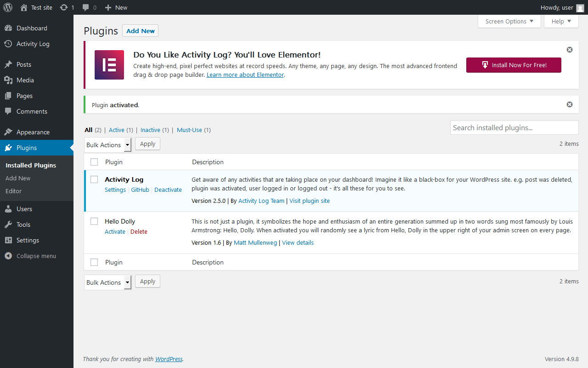Focus the Search installed plugins field
The image size is (588, 368).
(514, 127)
